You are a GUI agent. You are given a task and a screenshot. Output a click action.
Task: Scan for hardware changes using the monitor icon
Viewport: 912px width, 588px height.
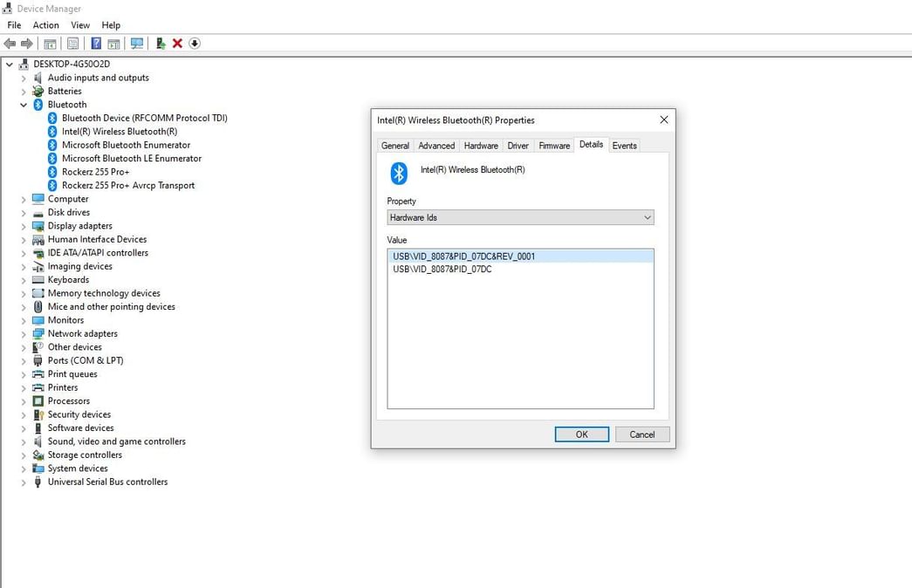click(x=136, y=43)
